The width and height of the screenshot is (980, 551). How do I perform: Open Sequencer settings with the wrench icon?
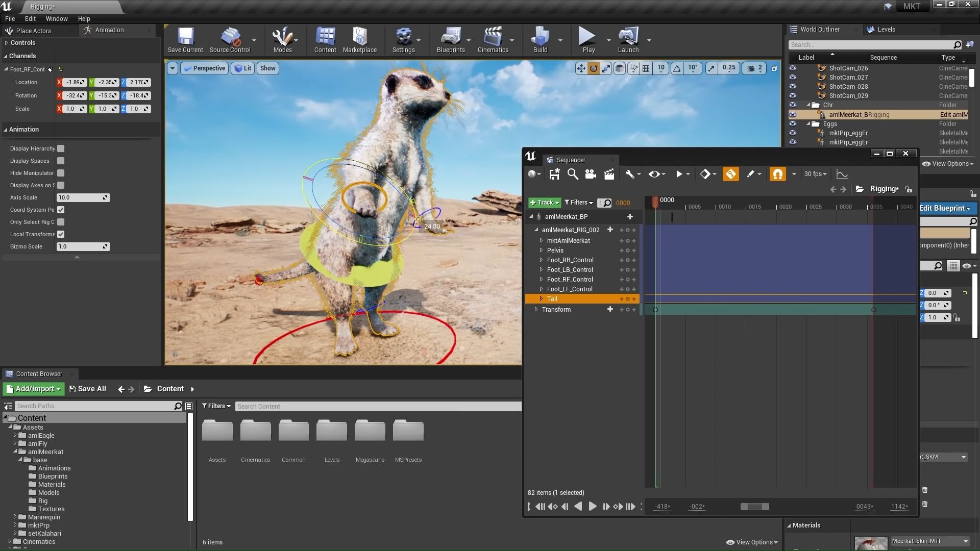(630, 174)
